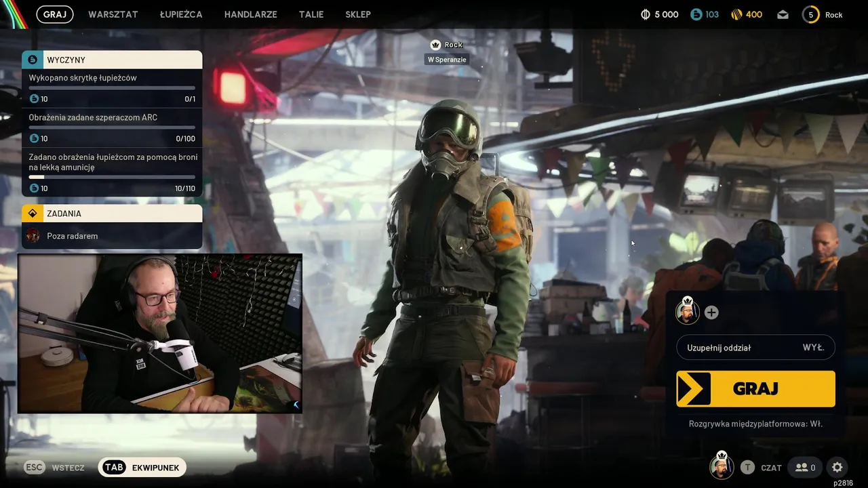Click the progress bar showing 0/1
This screenshot has height=488, width=868.
112,87
